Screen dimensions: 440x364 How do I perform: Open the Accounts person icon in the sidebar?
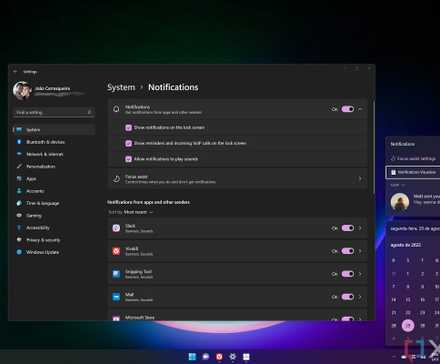[19, 191]
